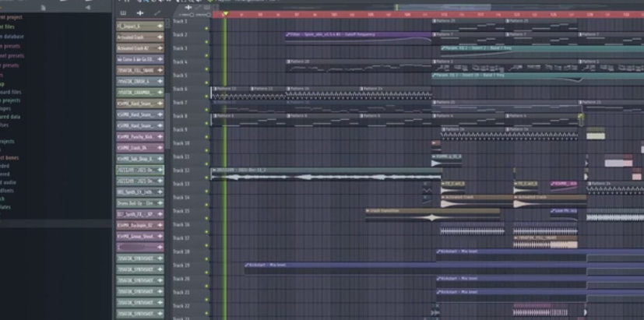Click the move arrows on Activated Crash item
644x320 pixels.
pyautogui.click(x=160, y=37)
